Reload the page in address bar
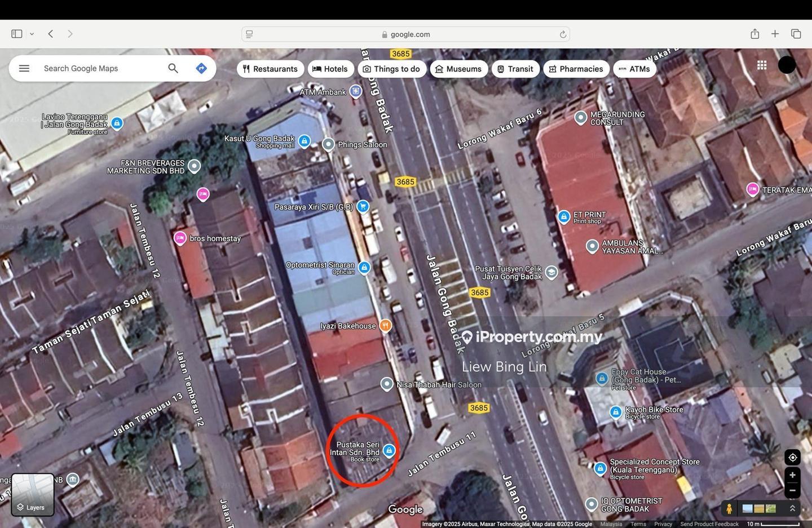Viewport: 812px width, 528px height. pos(563,34)
